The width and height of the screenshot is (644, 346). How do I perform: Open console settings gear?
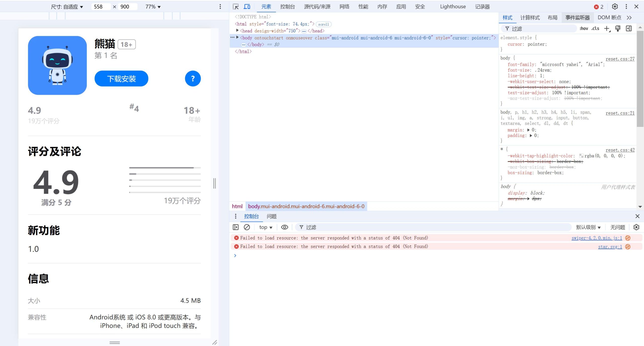636,227
